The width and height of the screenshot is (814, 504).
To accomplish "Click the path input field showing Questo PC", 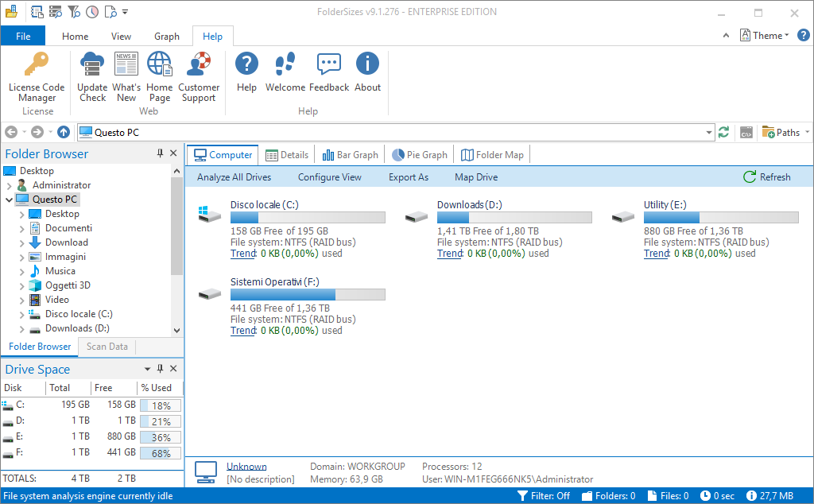I will coord(394,132).
